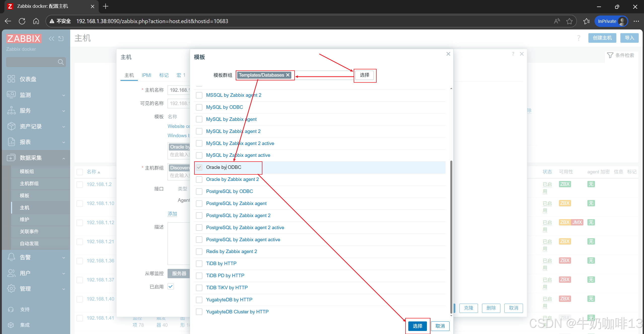Click the browser home icon
644x334 pixels.
tap(36, 21)
